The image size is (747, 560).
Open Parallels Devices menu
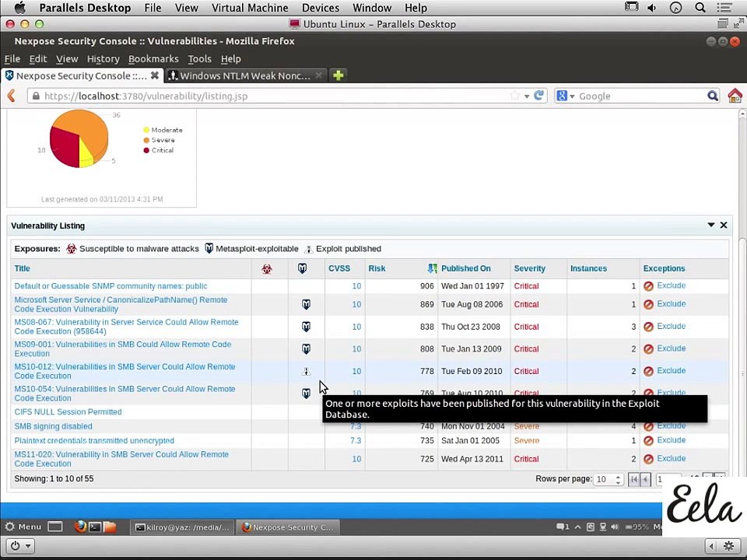coord(321,8)
